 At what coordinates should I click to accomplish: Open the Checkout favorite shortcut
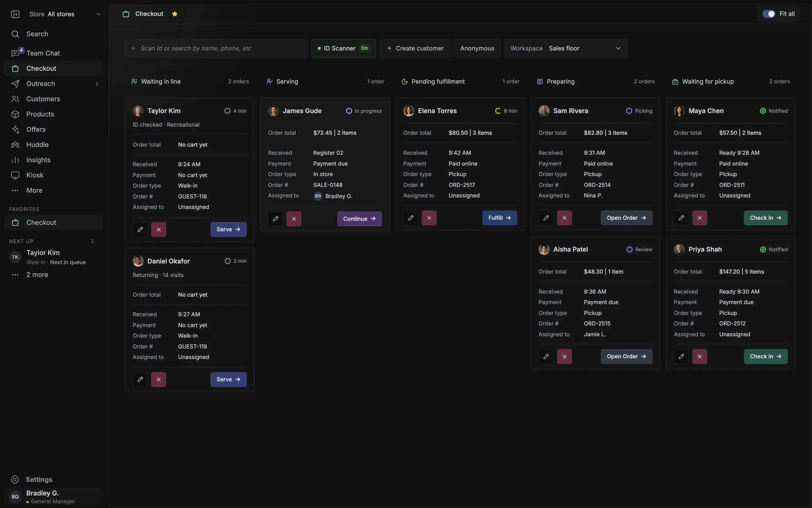pyautogui.click(x=53, y=223)
